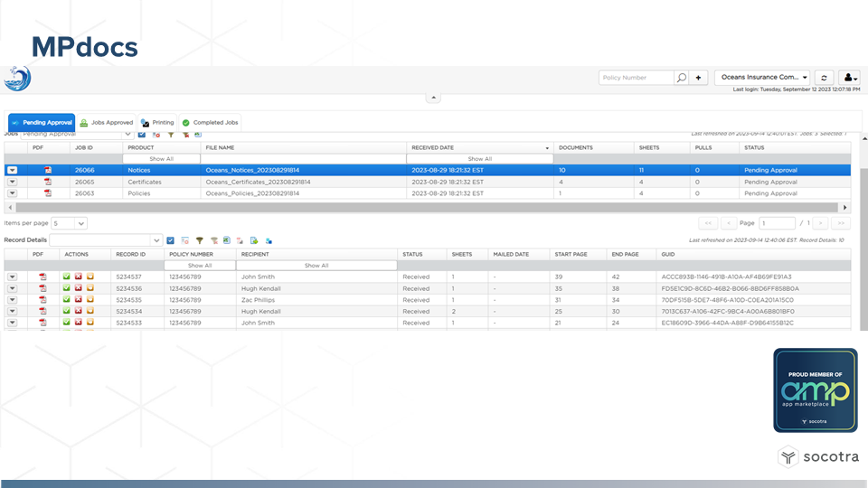Go to next page arrow
Viewport: 868px width, 488px height.
[820, 223]
